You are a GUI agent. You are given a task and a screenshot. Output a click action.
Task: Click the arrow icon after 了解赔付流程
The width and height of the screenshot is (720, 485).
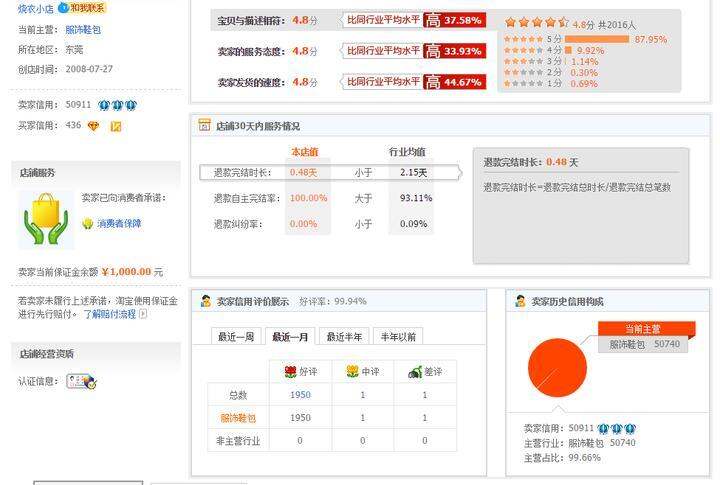(x=143, y=314)
